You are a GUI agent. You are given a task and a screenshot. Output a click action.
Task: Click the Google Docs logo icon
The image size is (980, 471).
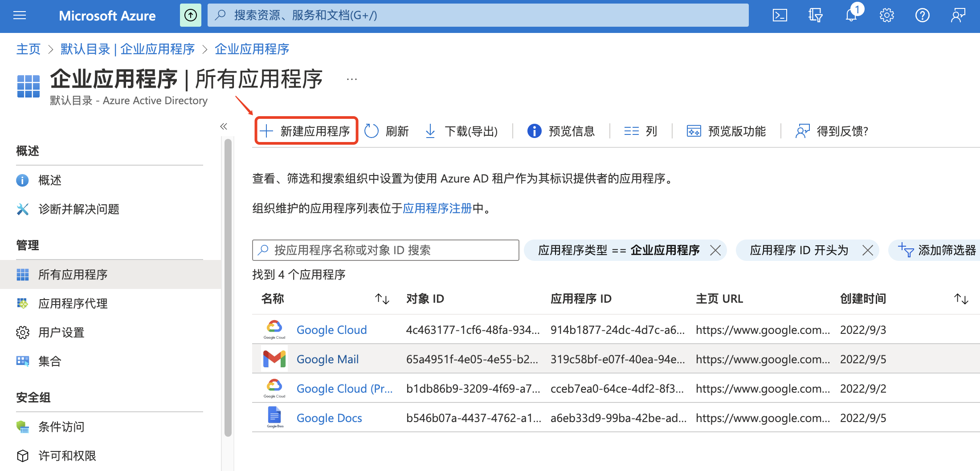(274, 417)
